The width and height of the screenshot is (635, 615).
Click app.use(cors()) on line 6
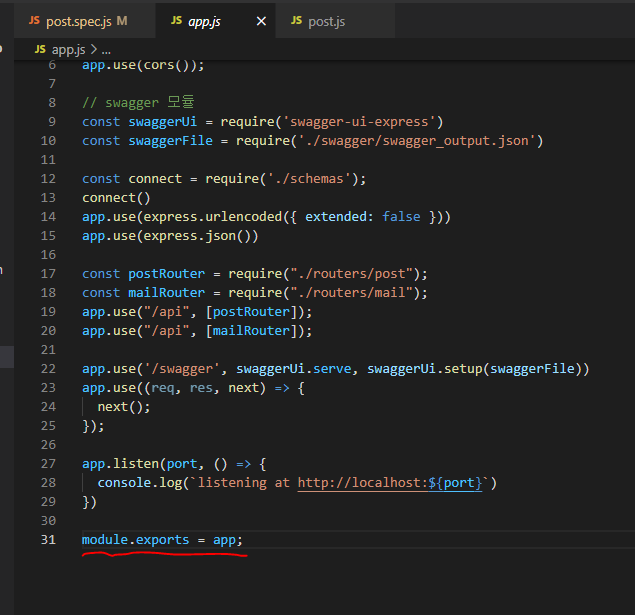[139, 65]
